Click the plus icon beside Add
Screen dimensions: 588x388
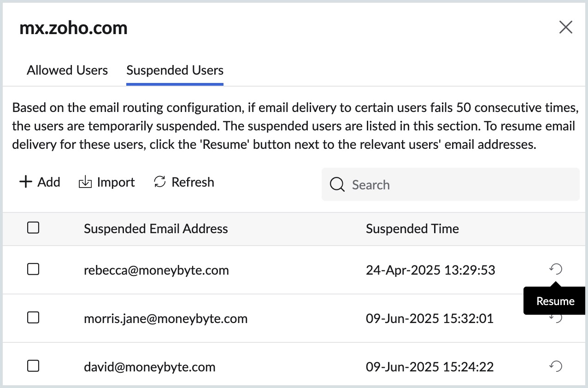(25, 182)
